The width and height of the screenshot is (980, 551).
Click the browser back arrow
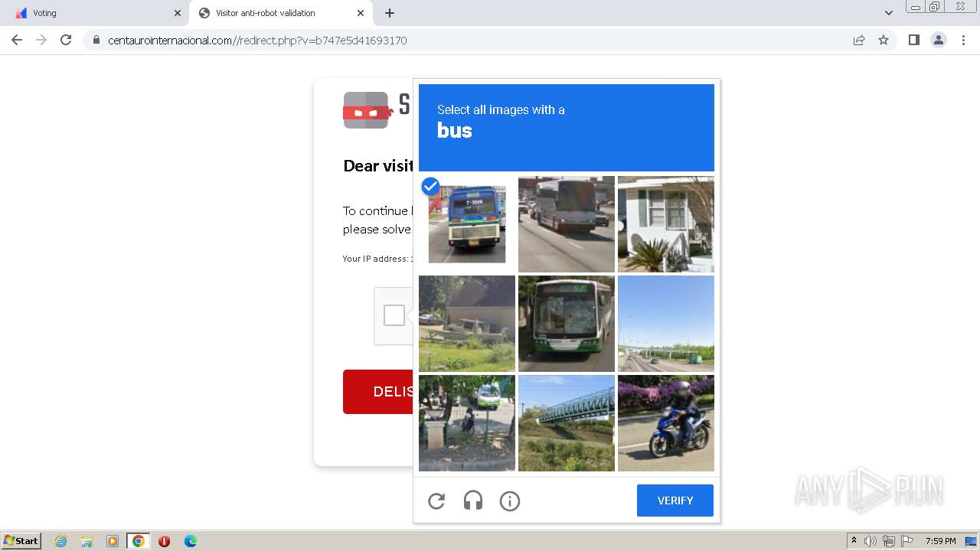pos(17,40)
